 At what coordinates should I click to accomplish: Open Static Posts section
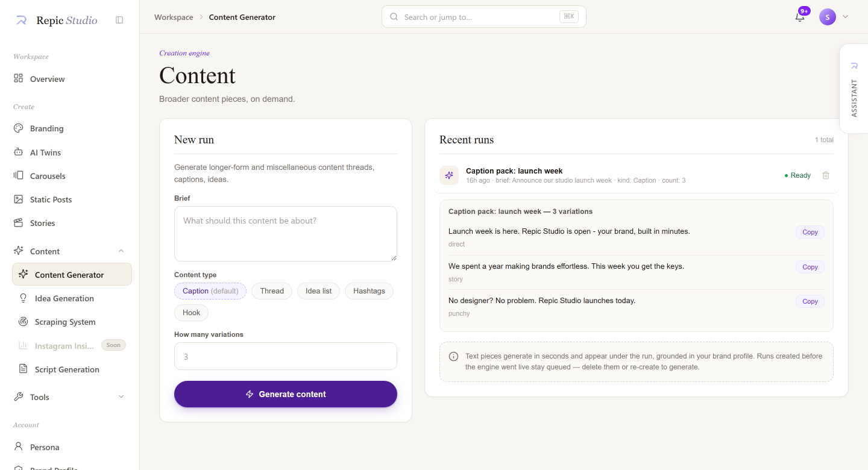pos(72,199)
